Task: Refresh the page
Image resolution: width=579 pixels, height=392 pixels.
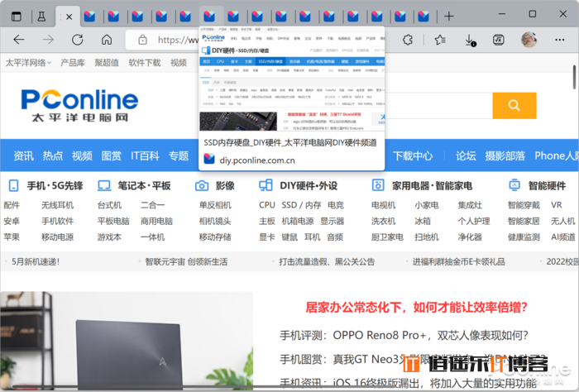Action: pyautogui.click(x=77, y=40)
